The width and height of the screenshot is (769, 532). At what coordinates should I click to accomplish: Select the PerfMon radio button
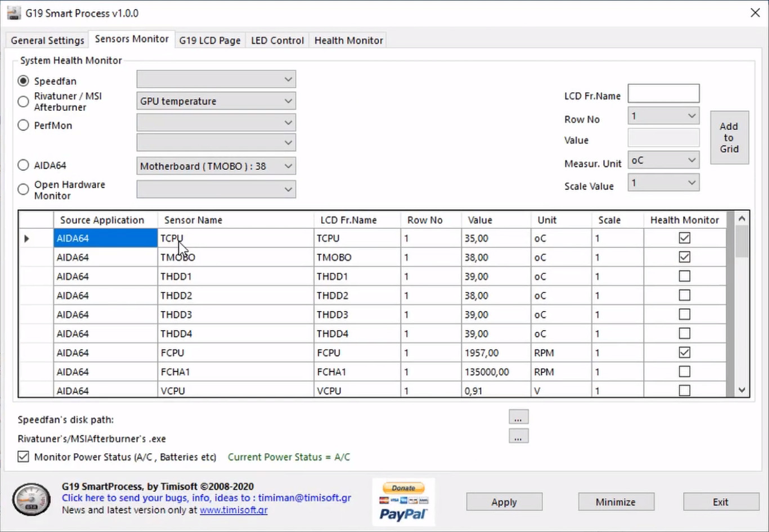tap(23, 125)
